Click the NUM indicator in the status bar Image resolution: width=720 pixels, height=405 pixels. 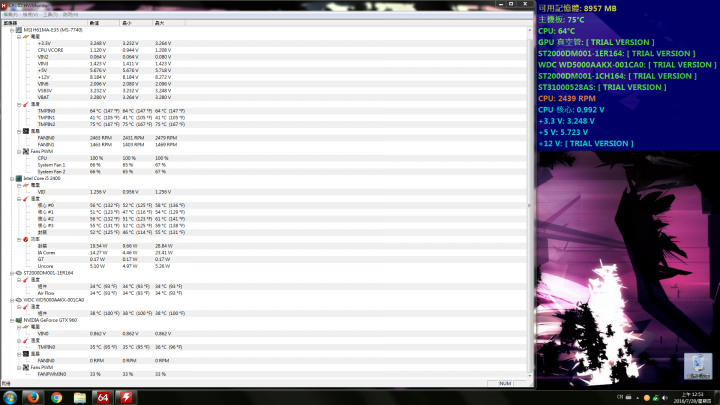coord(505,383)
